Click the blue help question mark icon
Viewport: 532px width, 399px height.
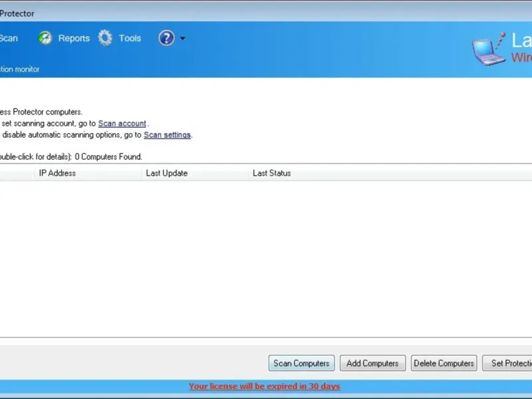click(x=166, y=38)
